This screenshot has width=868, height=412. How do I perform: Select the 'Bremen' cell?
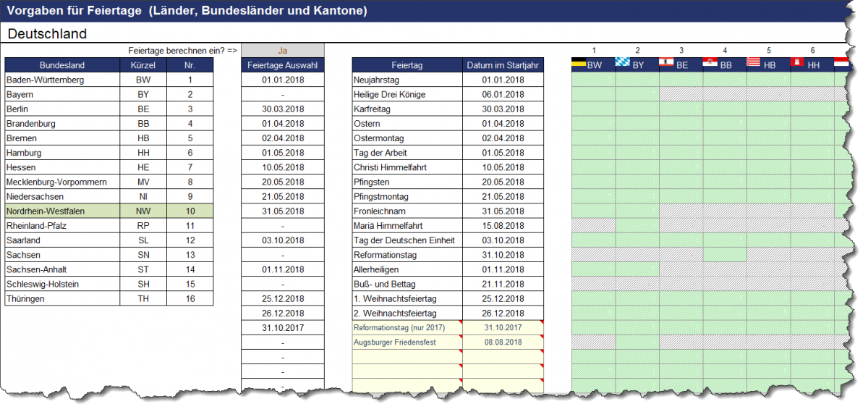(62, 138)
